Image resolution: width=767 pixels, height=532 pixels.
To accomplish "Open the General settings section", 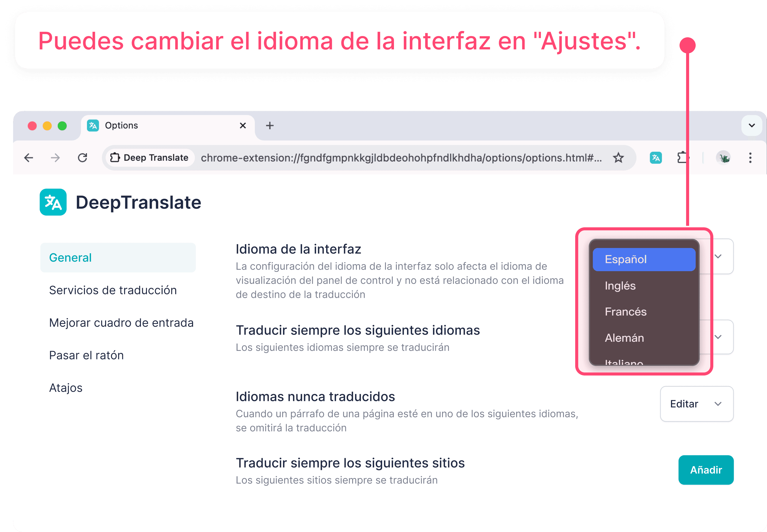I will coord(118,258).
